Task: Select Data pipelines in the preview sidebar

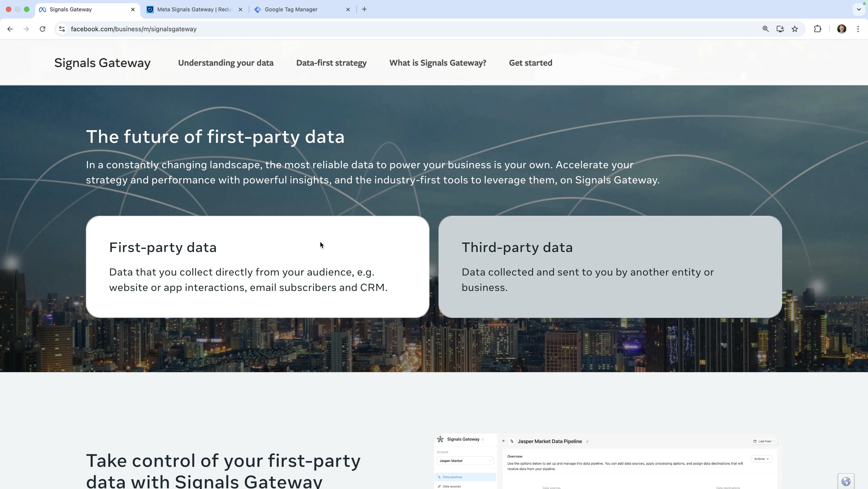Action: [465, 477]
